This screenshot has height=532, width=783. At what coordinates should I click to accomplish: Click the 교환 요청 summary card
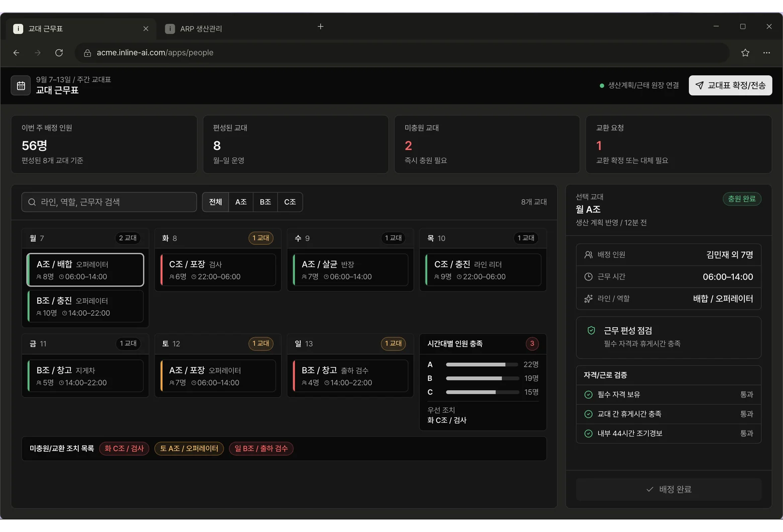[679, 145]
